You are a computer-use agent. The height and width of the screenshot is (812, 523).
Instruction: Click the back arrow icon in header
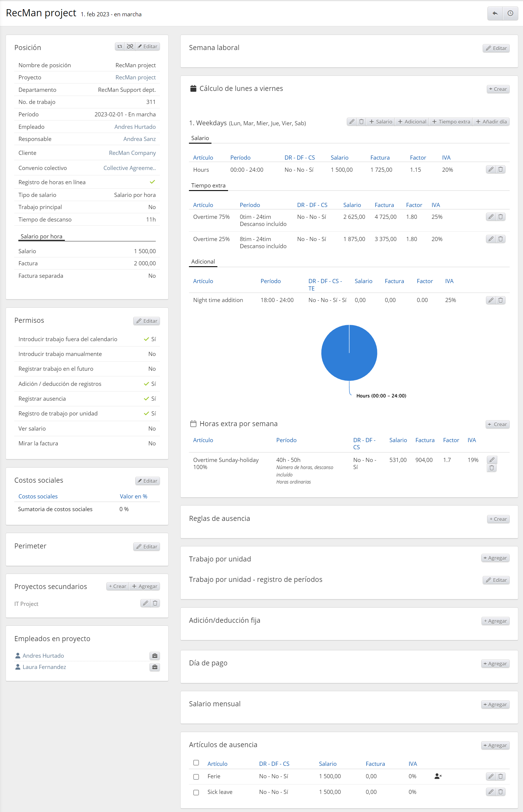pyautogui.click(x=495, y=13)
